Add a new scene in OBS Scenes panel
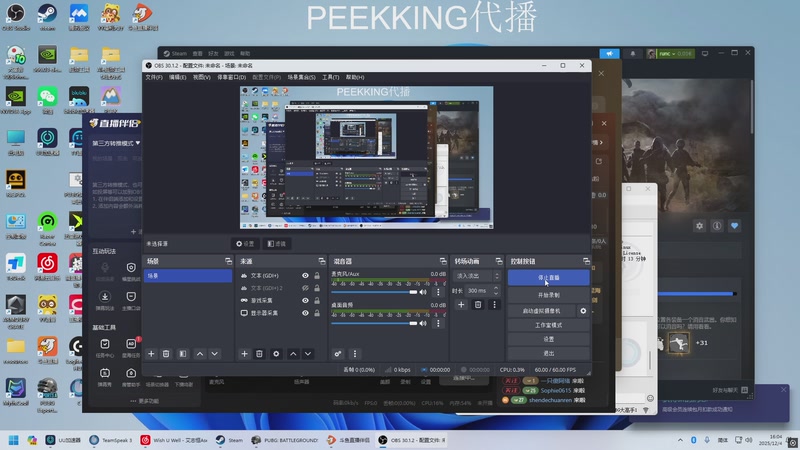The height and width of the screenshot is (450, 800). point(151,354)
